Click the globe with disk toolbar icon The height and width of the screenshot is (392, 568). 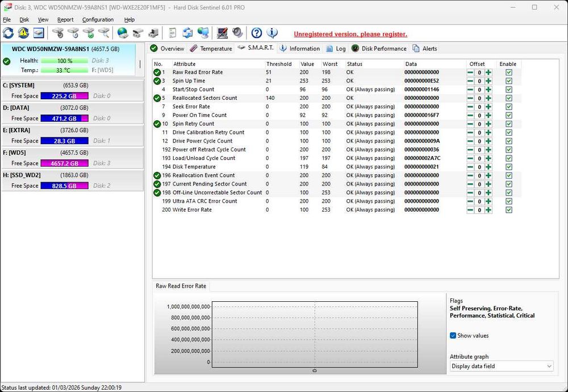click(123, 33)
